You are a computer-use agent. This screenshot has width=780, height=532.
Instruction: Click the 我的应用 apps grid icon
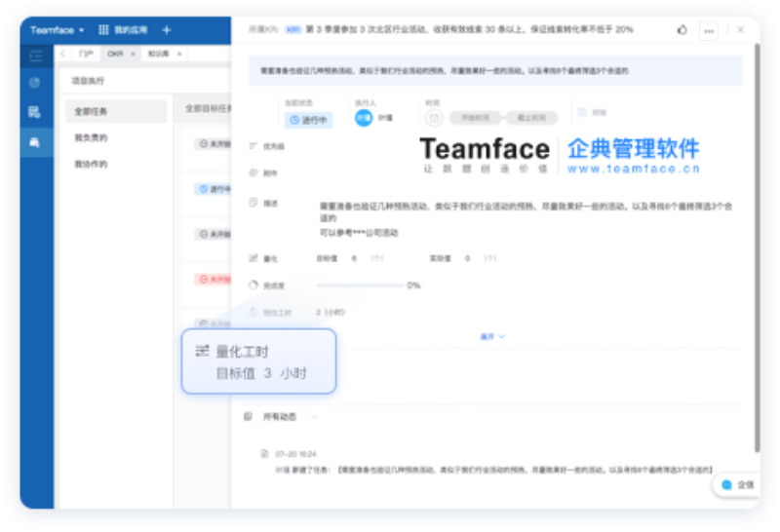click(103, 30)
